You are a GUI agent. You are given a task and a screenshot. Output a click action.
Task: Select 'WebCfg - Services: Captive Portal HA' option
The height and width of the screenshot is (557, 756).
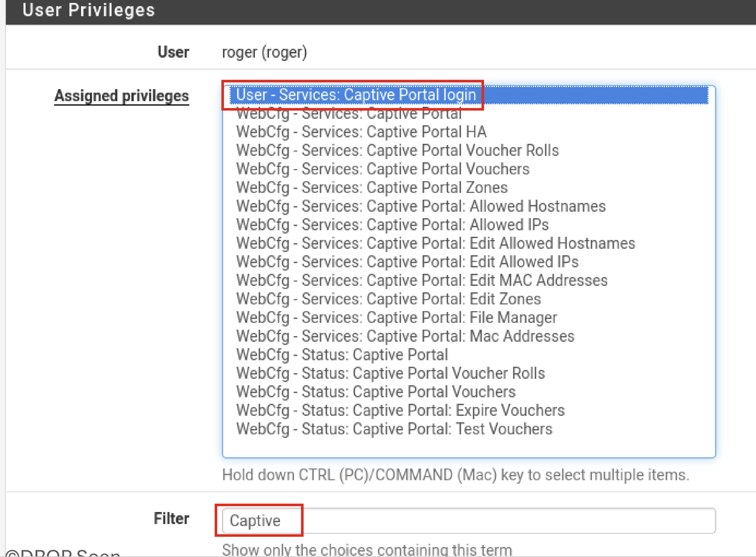point(361,132)
